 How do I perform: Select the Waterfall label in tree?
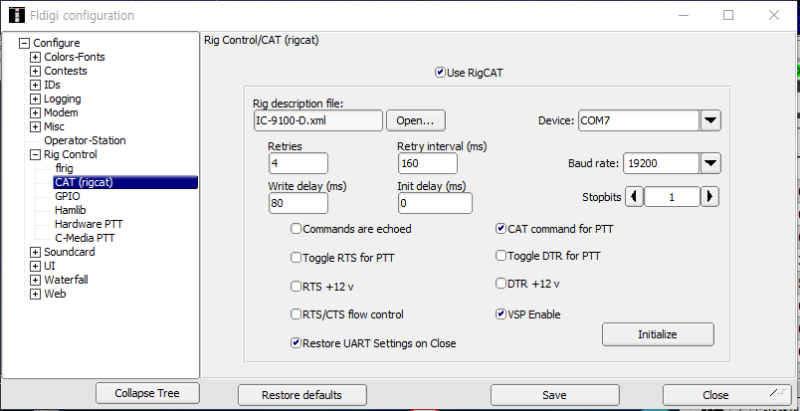(x=66, y=280)
